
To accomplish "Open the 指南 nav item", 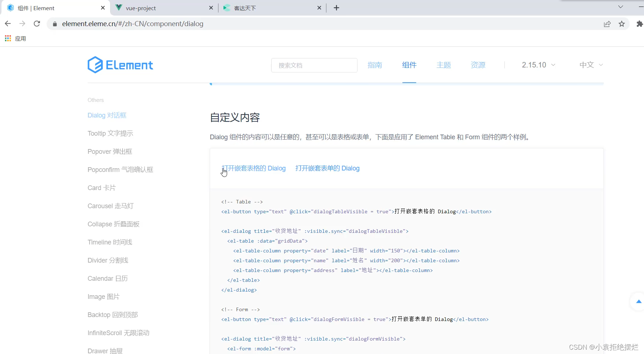I will [x=375, y=65].
